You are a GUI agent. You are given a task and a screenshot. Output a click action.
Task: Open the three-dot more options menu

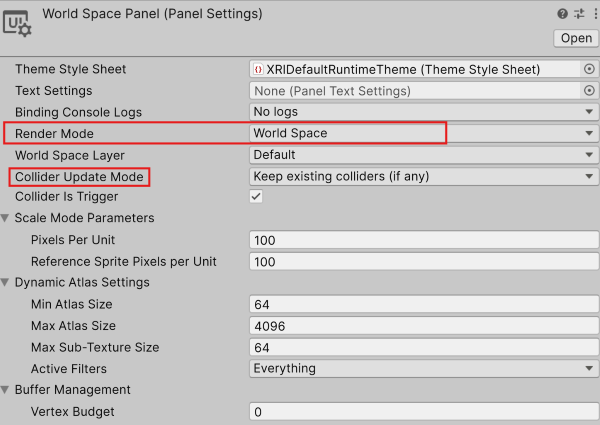click(x=590, y=14)
